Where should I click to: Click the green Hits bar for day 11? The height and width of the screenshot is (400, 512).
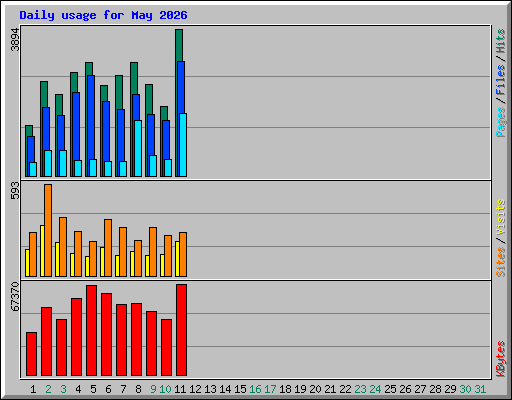179,45
